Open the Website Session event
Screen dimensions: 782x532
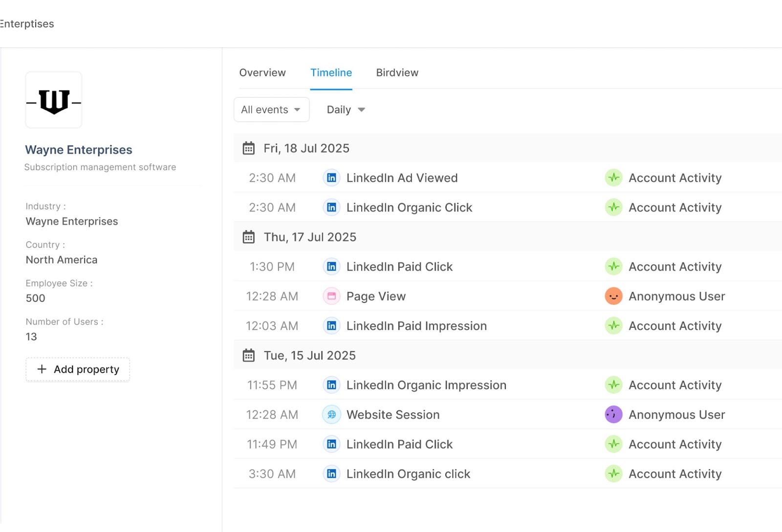(x=393, y=415)
